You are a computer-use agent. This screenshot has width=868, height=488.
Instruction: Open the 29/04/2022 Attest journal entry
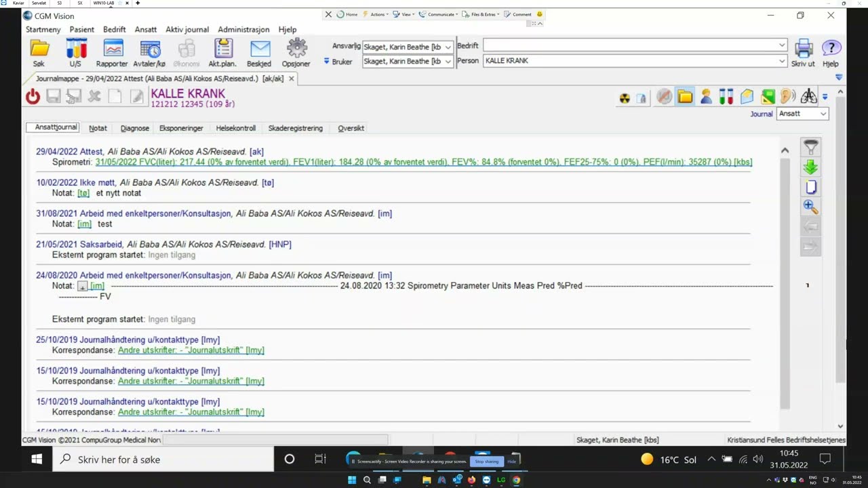150,152
